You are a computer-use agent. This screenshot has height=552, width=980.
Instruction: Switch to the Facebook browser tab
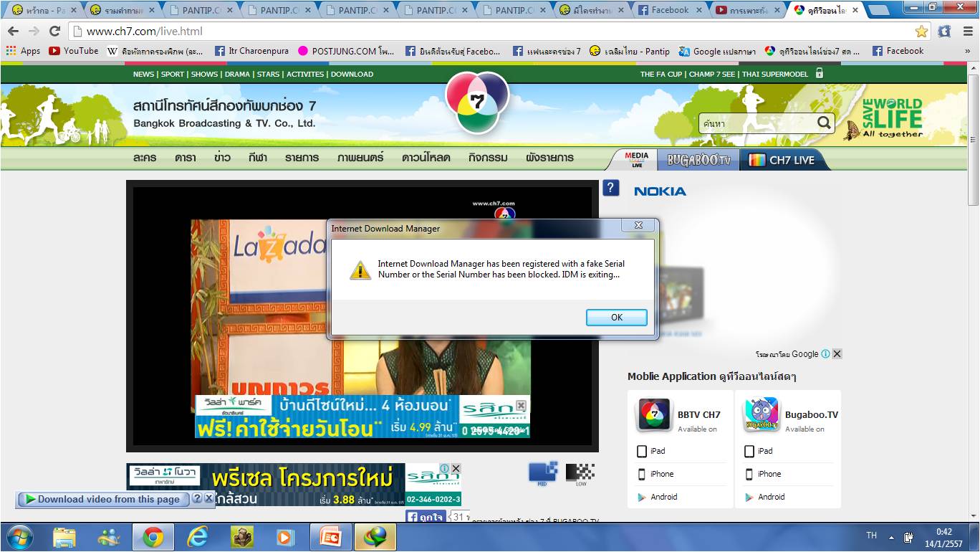coord(669,10)
